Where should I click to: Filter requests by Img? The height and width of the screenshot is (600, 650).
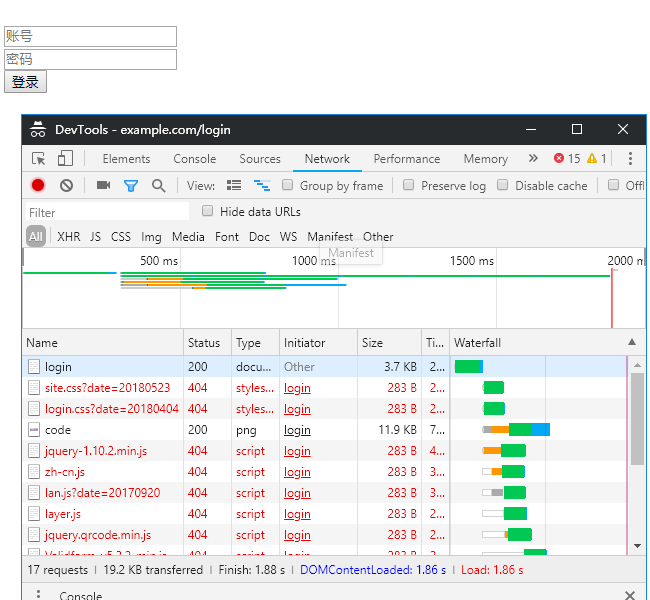(x=151, y=237)
